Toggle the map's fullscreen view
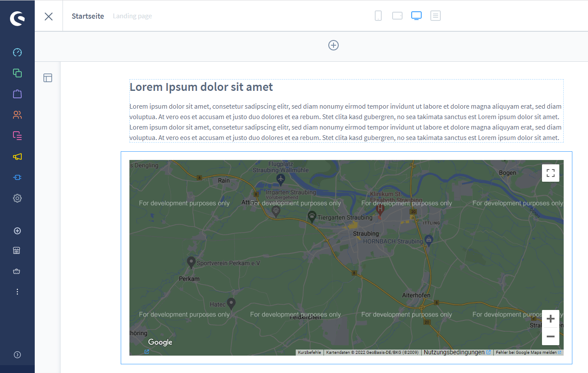 551,173
